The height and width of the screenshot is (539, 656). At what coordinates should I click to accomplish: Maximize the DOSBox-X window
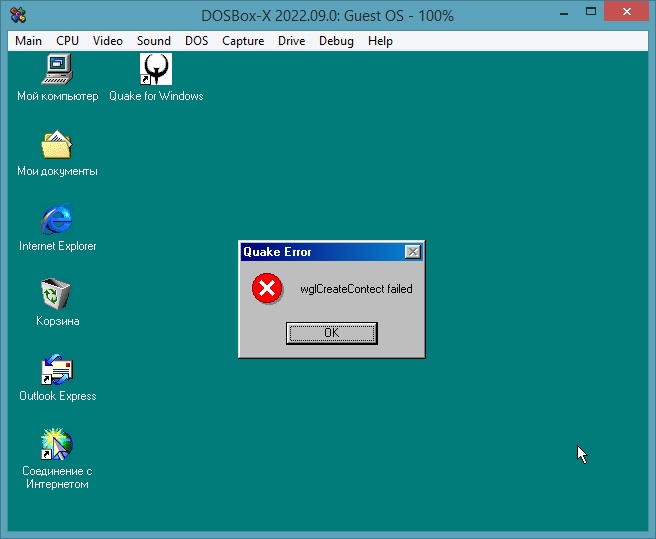tap(591, 12)
